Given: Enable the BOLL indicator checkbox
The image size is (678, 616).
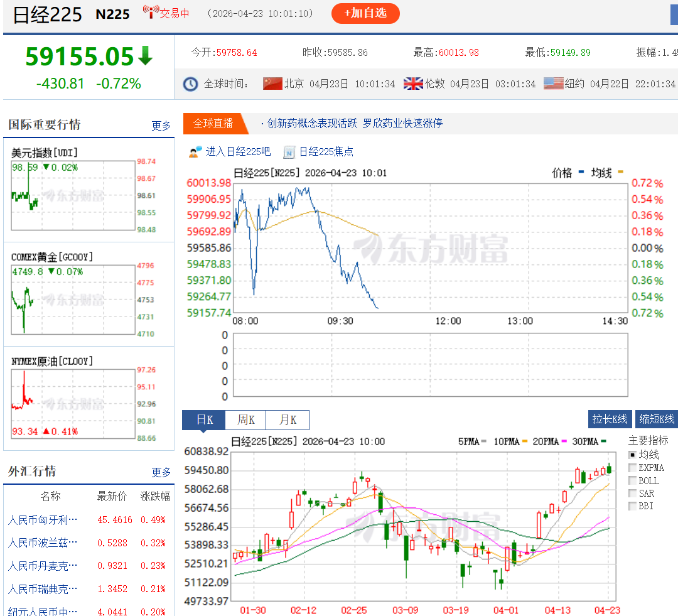Looking at the screenshot, I should point(632,480).
